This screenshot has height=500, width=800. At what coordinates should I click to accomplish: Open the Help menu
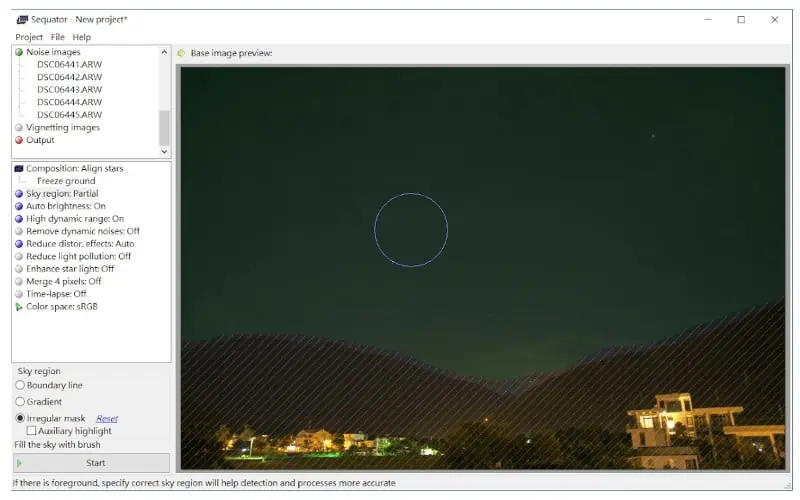[82, 37]
